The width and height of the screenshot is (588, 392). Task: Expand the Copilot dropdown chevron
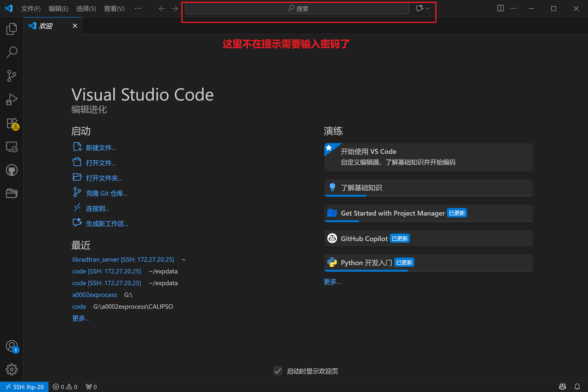(428, 9)
